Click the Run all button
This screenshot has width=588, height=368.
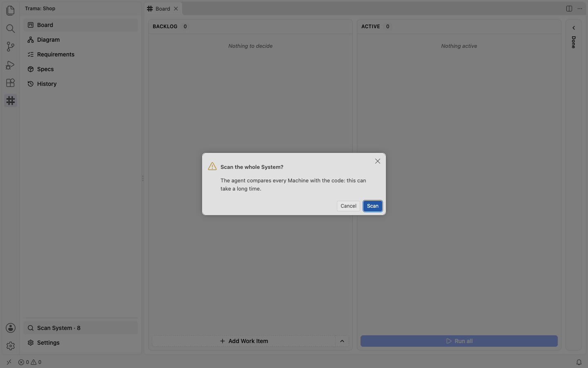click(x=459, y=341)
